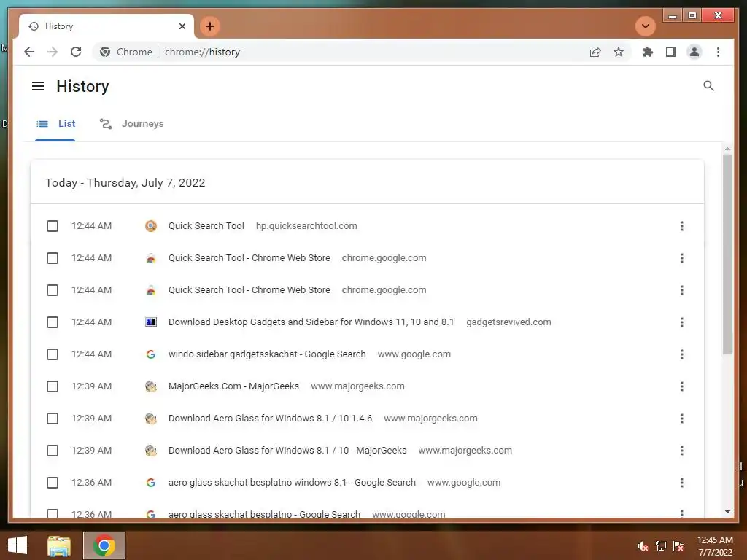Open the Extensions puzzle icon

click(x=648, y=52)
